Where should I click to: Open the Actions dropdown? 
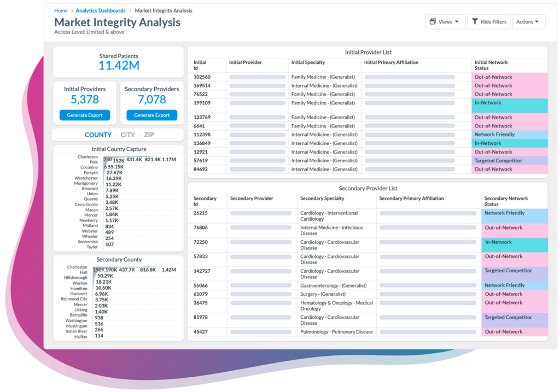(528, 21)
